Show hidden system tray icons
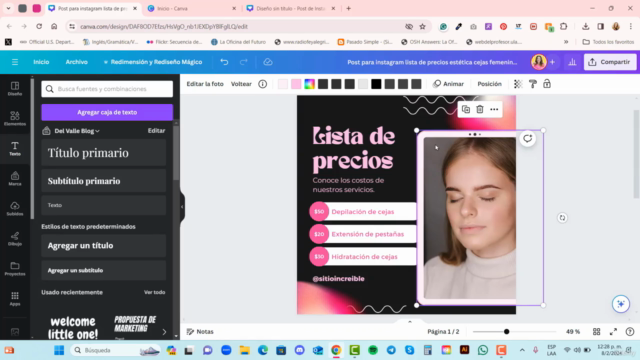Viewport: 640px width, 360px height. click(x=522, y=350)
